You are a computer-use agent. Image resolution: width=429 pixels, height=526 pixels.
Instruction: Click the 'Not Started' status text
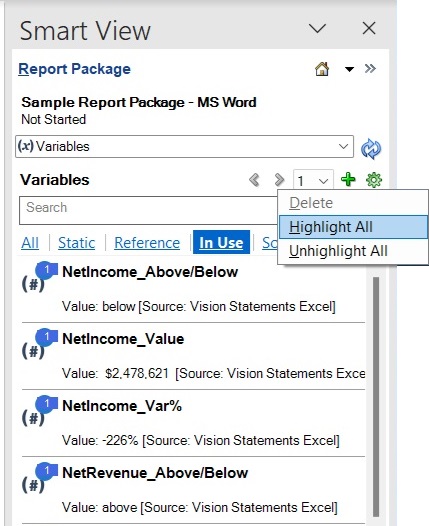[x=54, y=119]
